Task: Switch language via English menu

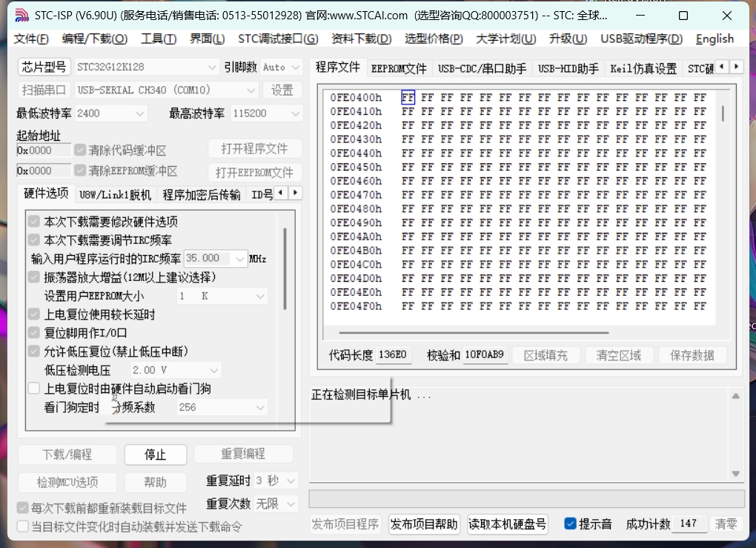Action: click(714, 39)
